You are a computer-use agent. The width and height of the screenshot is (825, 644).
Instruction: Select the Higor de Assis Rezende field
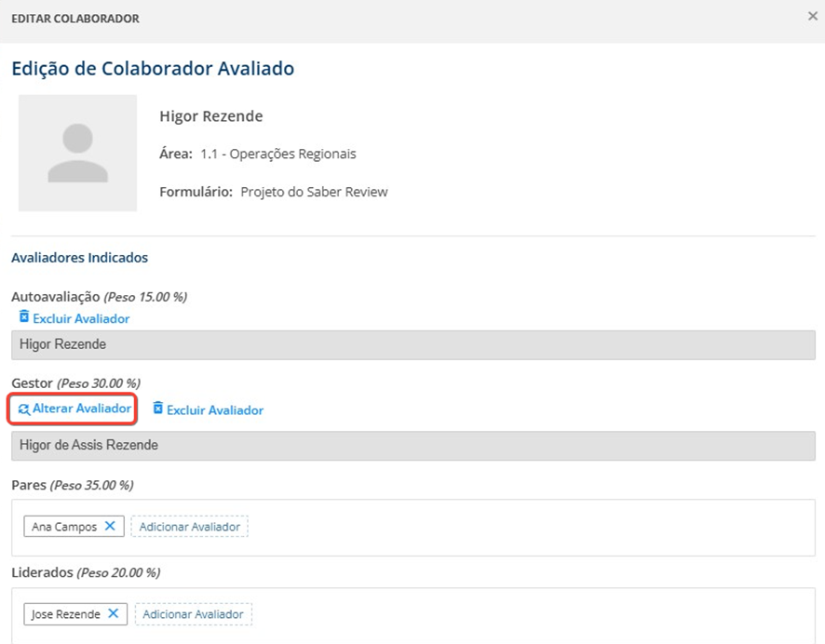[412, 445]
